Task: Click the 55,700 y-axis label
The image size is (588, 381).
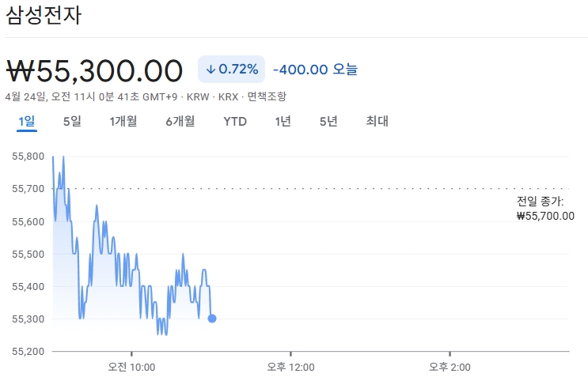Action: coord(28,188)
